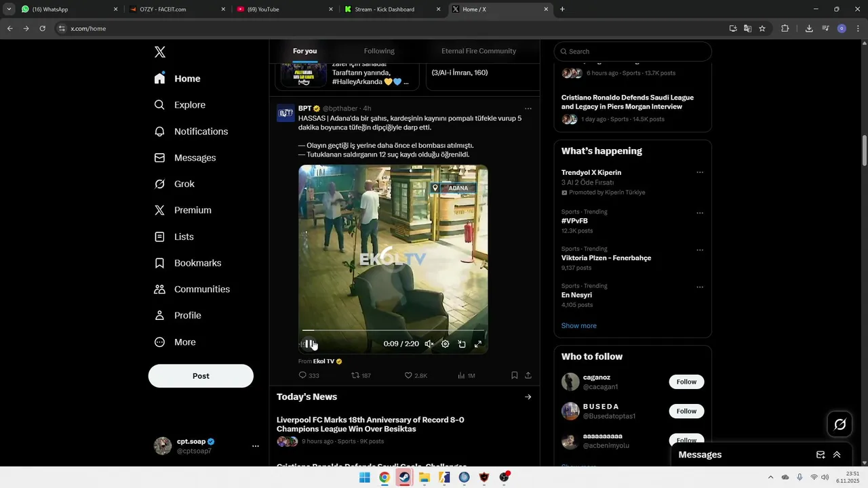This screenshot has height=488, width=868.
Task: Open more options for #VPvFB trend
Action: [x=700, y=213]
